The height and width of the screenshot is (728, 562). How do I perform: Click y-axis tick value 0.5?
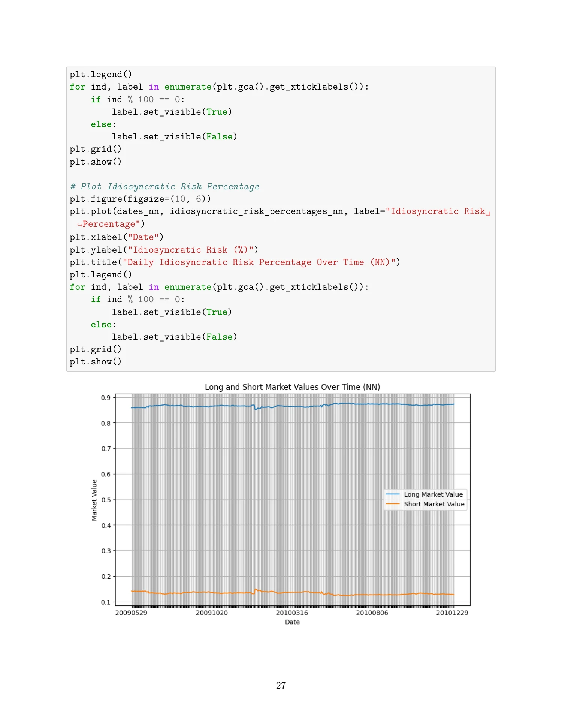point(106,500)
